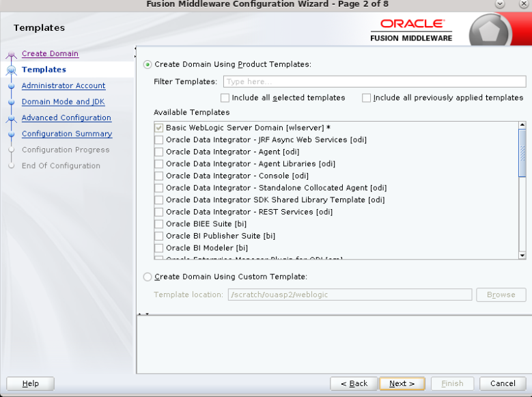Jump to Advanced Configuration step
This screenshot has height=397, width=532.
66,118
